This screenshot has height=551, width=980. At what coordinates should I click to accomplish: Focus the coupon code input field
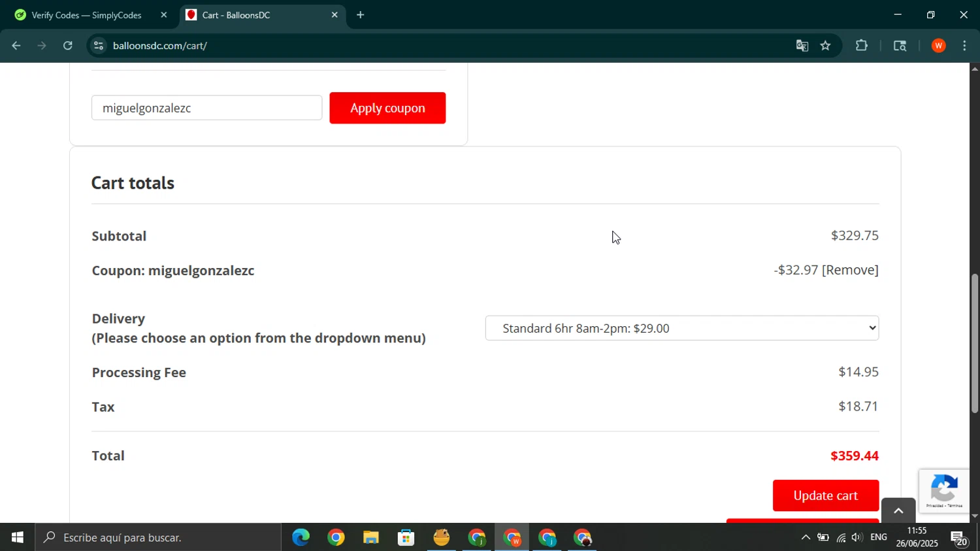pos(206,108)
